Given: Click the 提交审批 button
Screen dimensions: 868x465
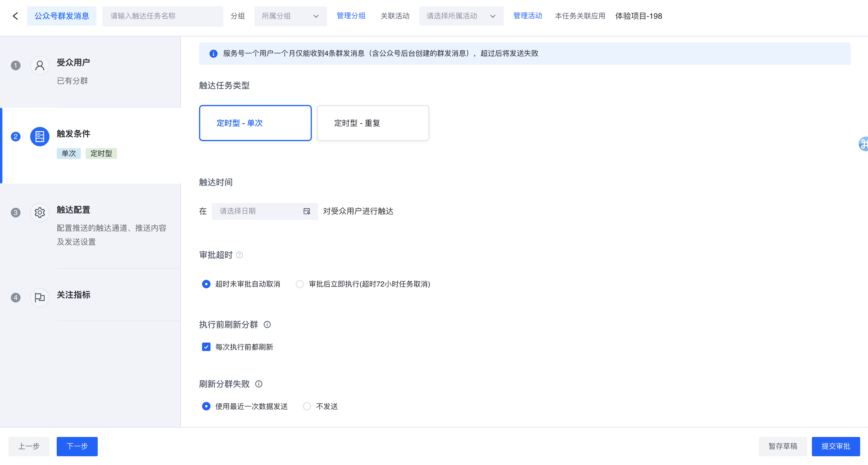Looking at the screenshot, I should 835,447.
